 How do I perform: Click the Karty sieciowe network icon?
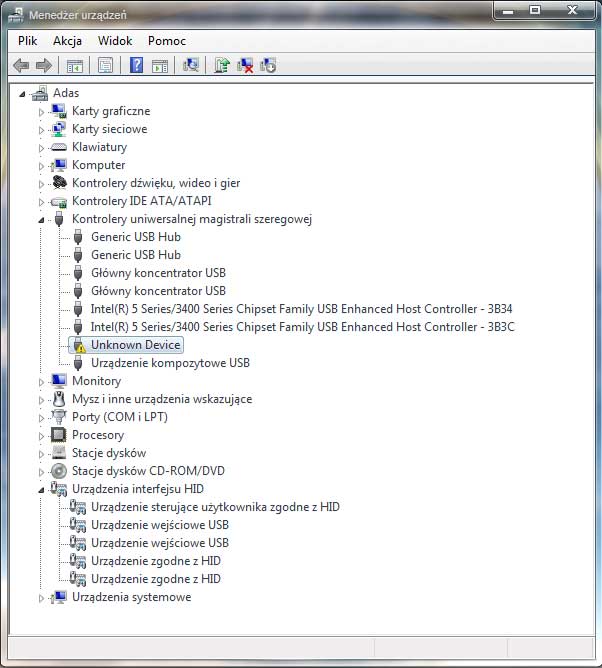58,129
